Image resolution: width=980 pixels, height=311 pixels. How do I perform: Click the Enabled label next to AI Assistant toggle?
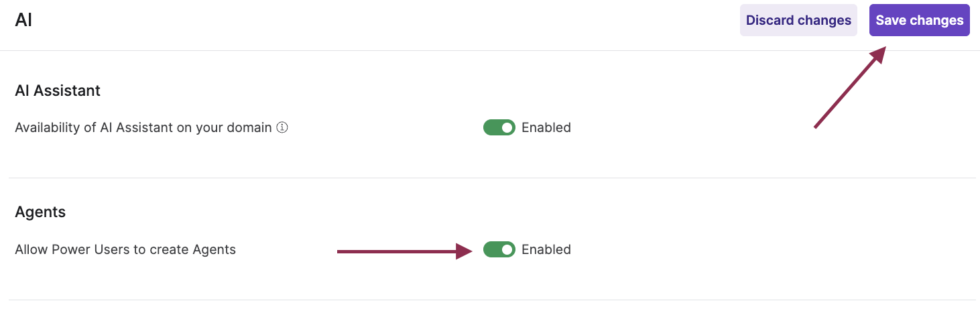tap(546, 127)
